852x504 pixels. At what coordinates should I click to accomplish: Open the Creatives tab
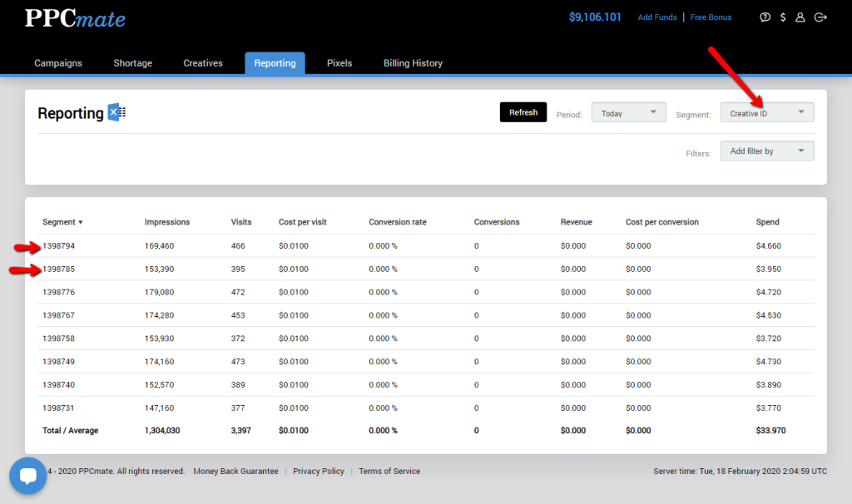coord(203,63)
